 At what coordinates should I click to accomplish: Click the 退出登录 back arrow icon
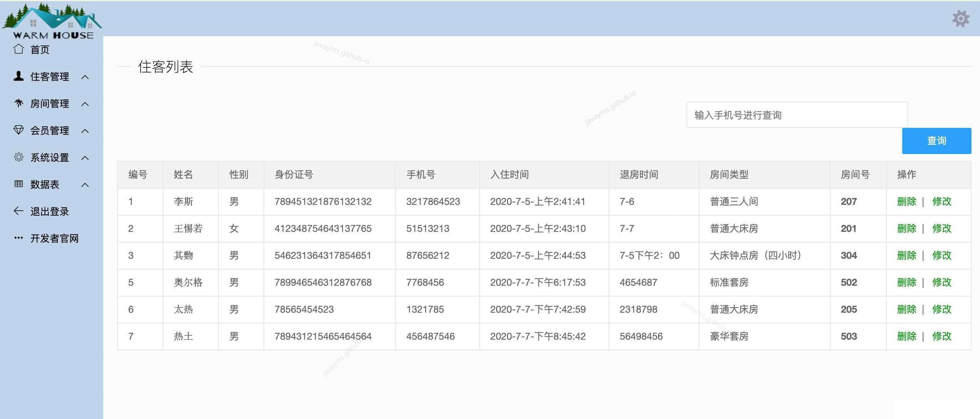[x=18, y=211]
